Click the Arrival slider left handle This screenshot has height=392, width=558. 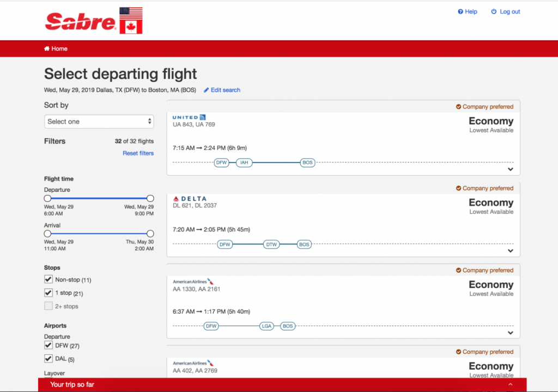pos(48,233)
